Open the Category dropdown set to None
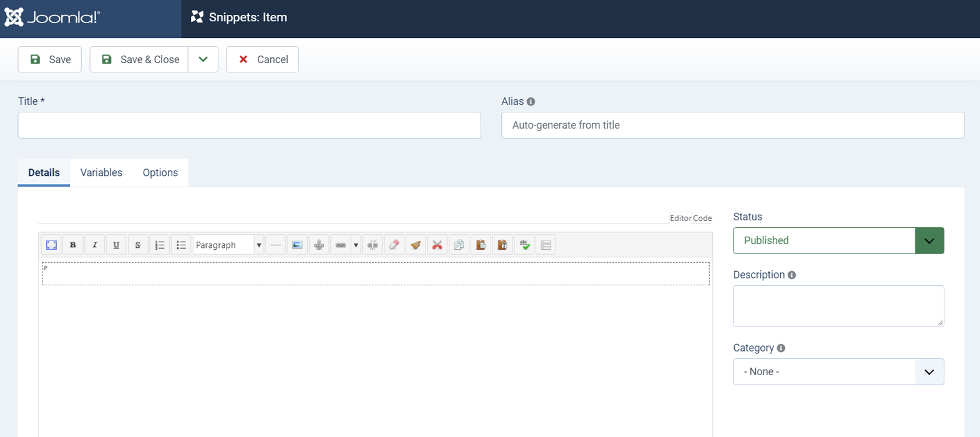 coord(838,371)
